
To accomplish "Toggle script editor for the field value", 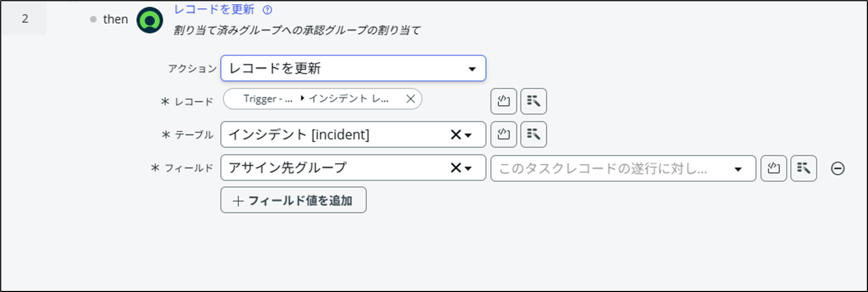I will (x=773, y=168).
